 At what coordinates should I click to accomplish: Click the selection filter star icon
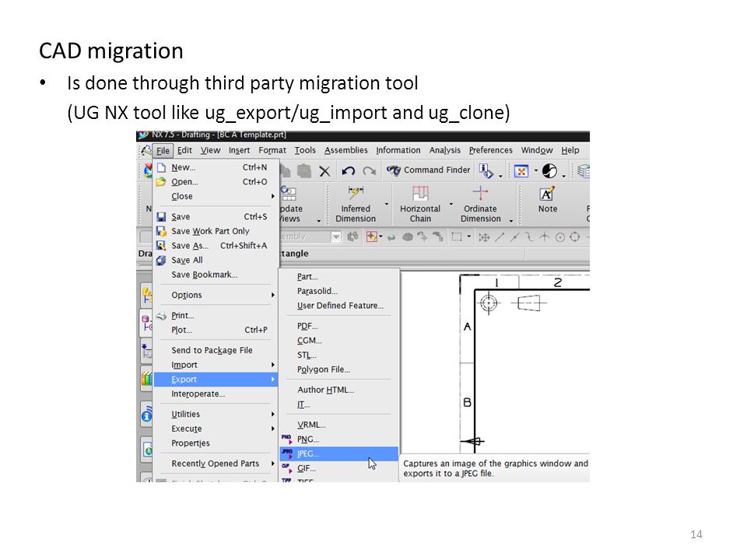[x=372, y=236]
